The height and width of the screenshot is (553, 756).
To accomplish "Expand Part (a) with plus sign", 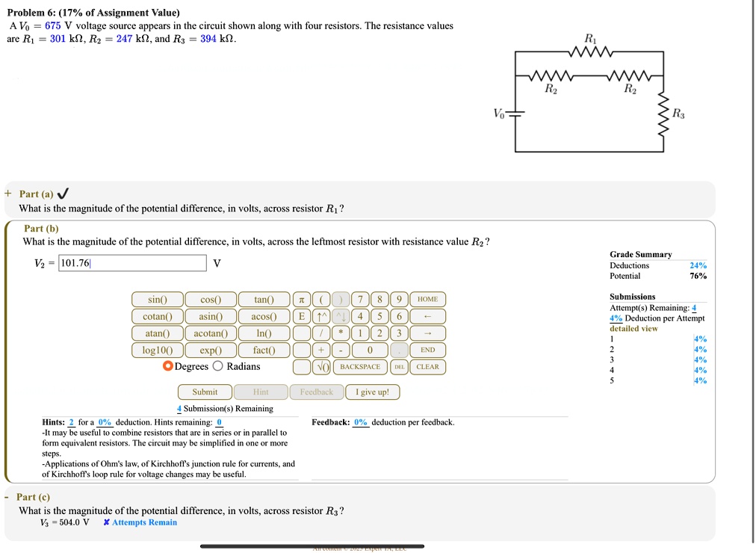I will click(x=7, y=194).
